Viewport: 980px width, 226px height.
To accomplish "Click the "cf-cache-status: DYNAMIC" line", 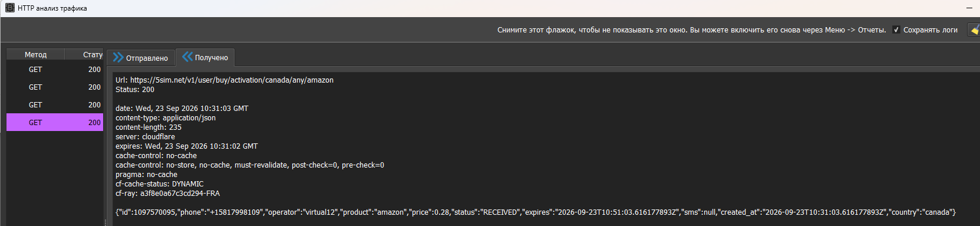I will (160, 184).
